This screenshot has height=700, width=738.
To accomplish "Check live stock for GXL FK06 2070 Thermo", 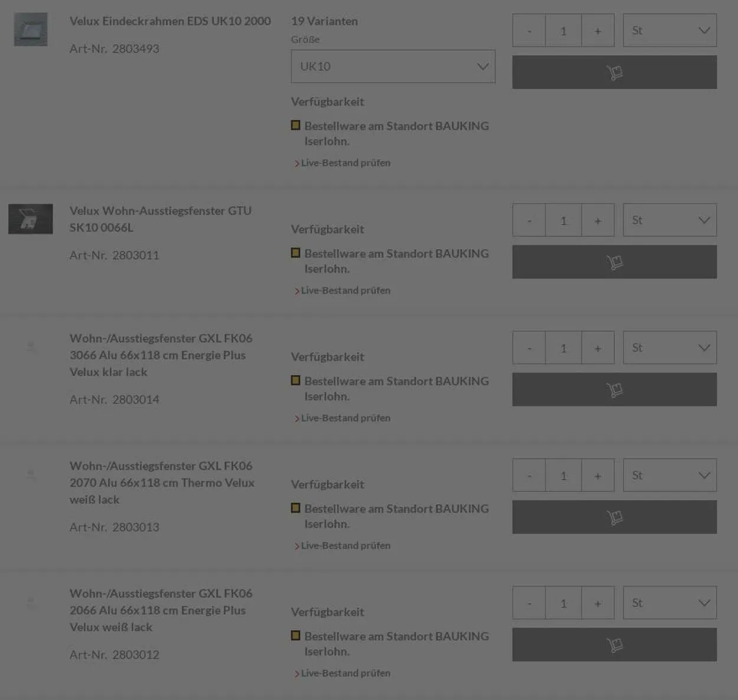I will [345, 546].
